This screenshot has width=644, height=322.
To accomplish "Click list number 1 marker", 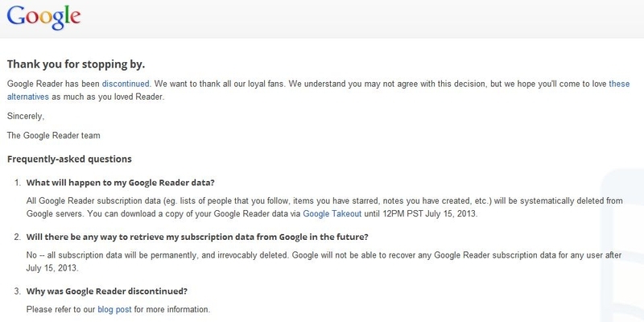I will click(x=17, y=183).
